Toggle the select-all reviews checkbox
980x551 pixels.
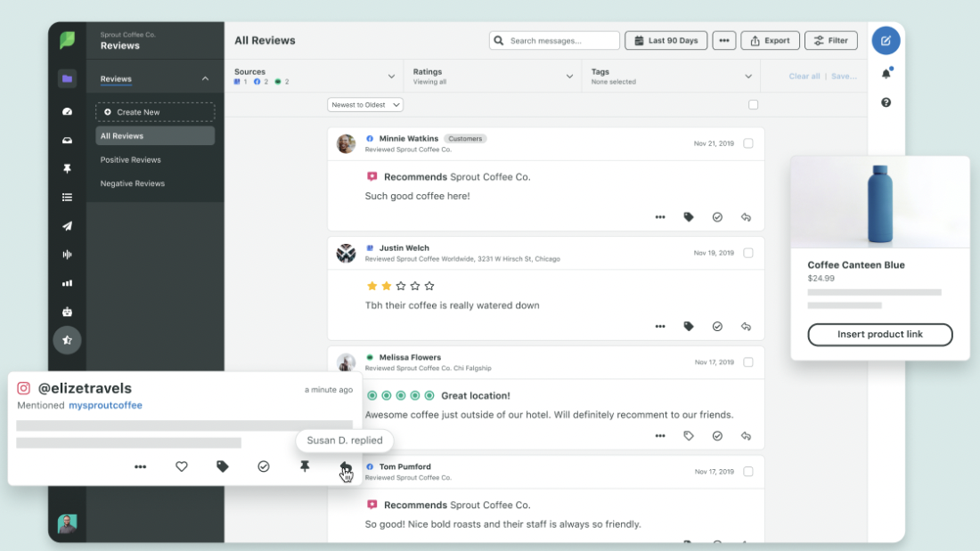point(754,105)
